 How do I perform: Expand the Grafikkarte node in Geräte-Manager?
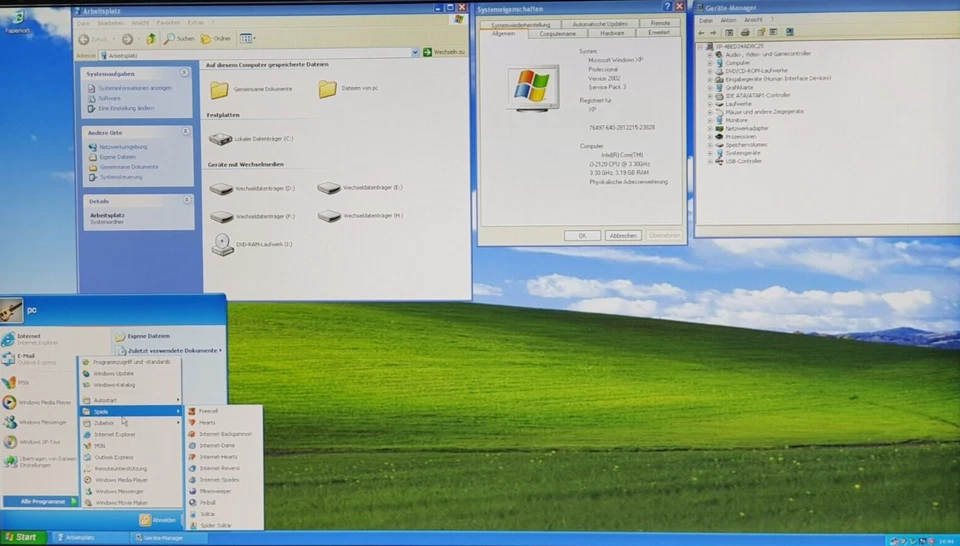pyautogui.click(x=710, y=88)
